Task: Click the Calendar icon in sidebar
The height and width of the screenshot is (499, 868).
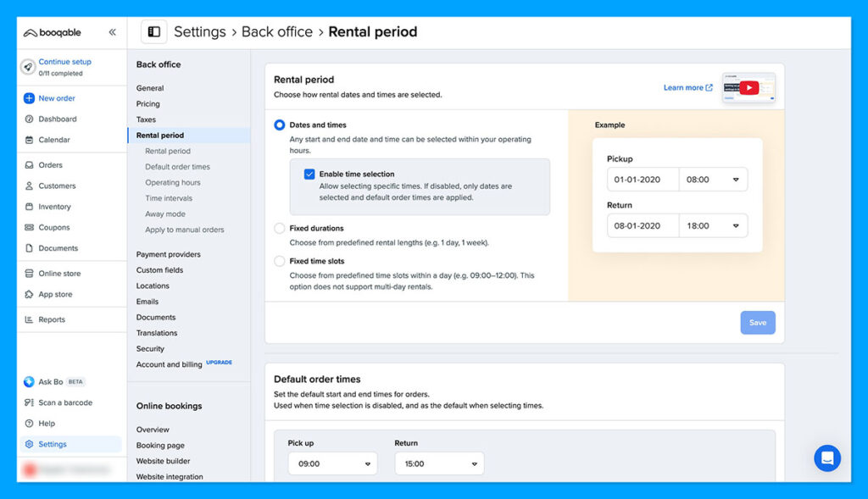Action: coord(29,140)
